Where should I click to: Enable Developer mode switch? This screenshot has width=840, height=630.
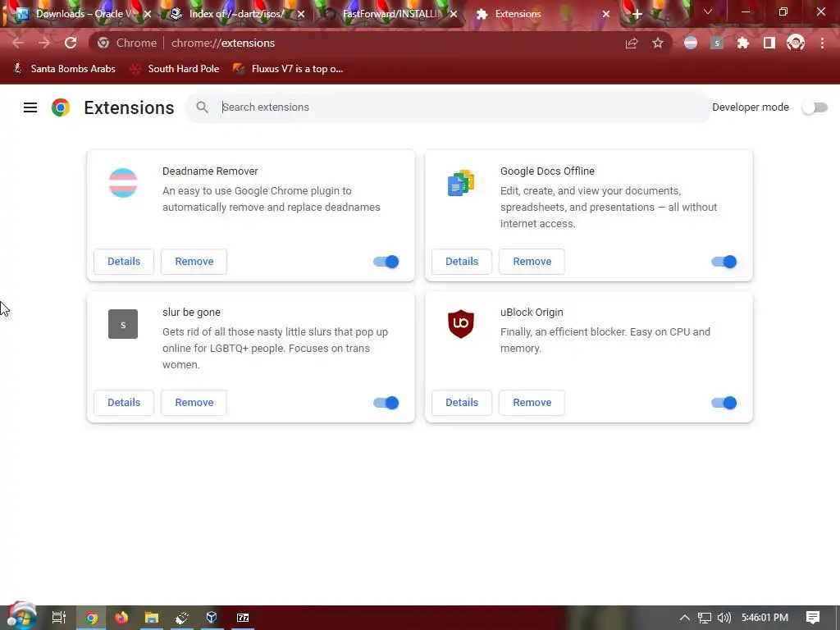tap(815, 107)
